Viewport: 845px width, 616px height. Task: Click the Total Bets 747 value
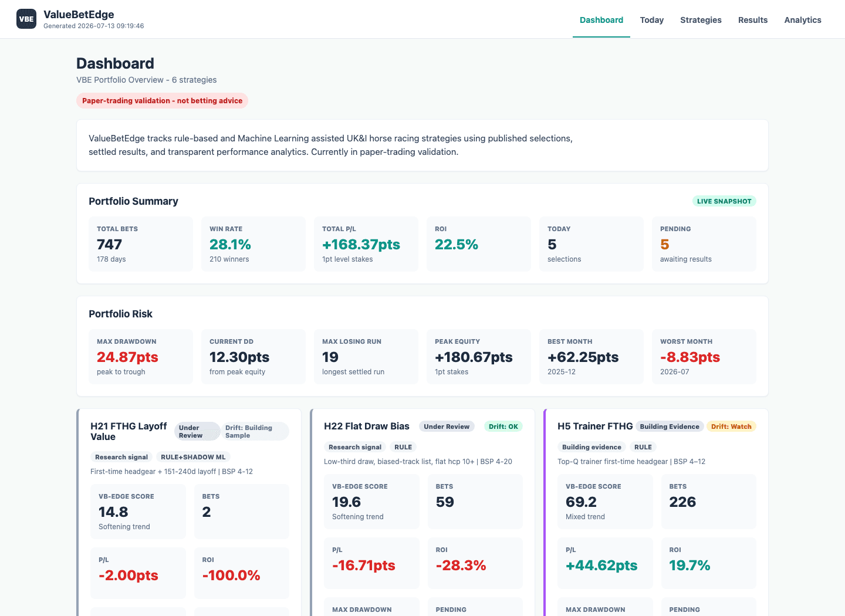click(110, 245)
